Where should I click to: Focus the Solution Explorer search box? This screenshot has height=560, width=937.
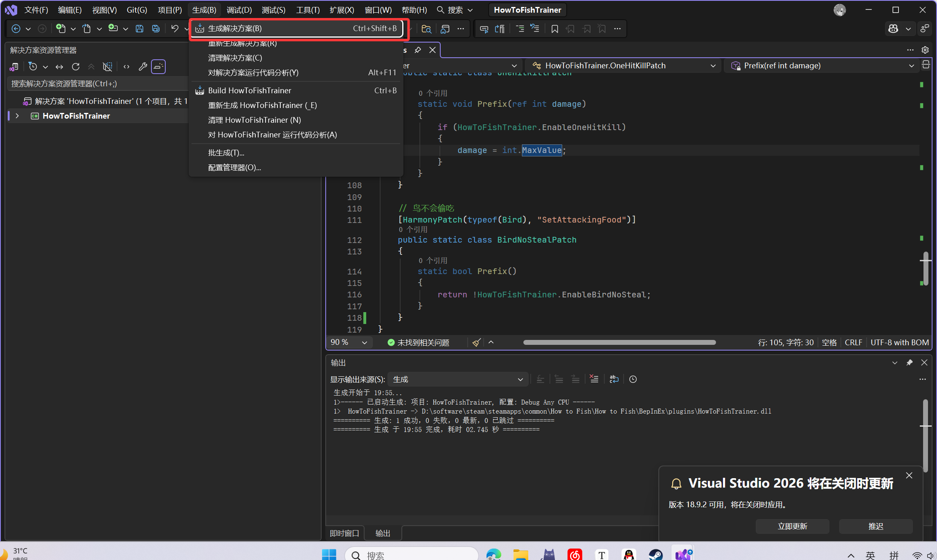tap(97, 83)
